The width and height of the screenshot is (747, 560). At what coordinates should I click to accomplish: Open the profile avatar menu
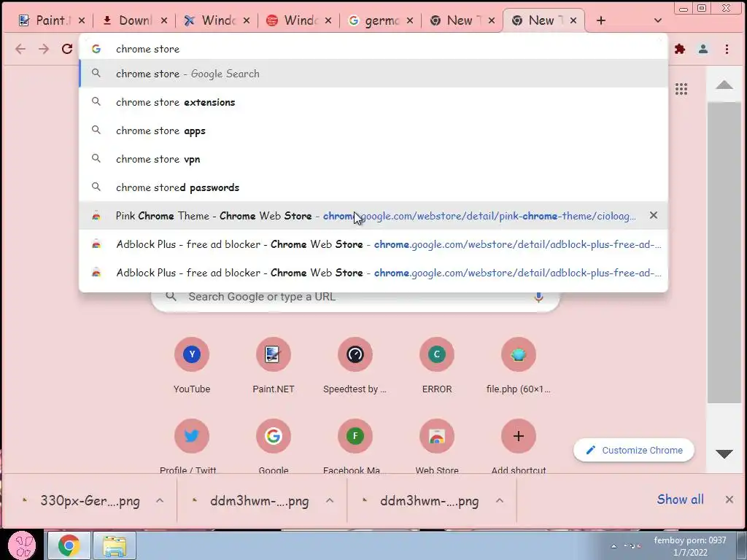[x=703, y=49]
